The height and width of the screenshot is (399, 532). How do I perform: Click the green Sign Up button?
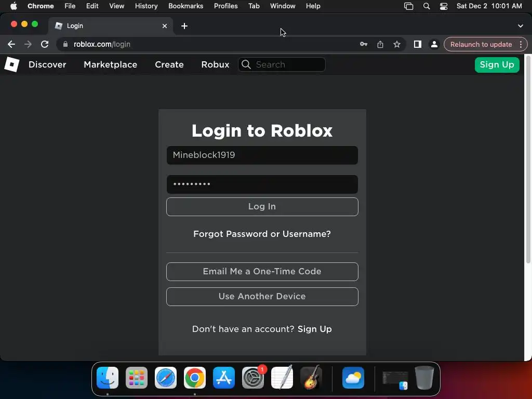[497, 65]
